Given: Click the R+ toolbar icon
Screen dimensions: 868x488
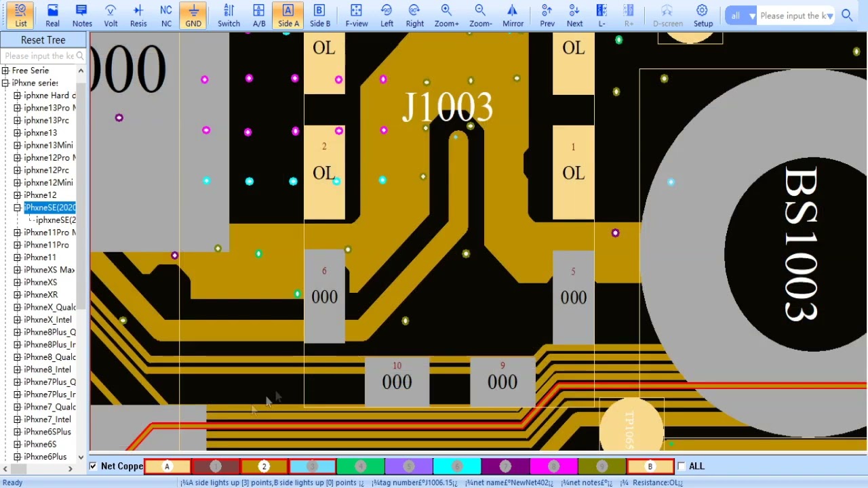Looking at the screenshot, I should click(629, 15).
